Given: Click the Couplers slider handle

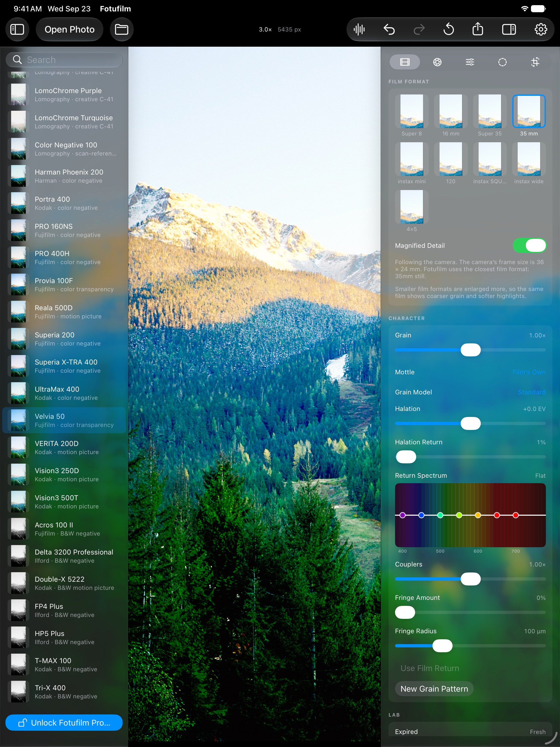Looking at the screenshot, I should (x=470, y=579).
